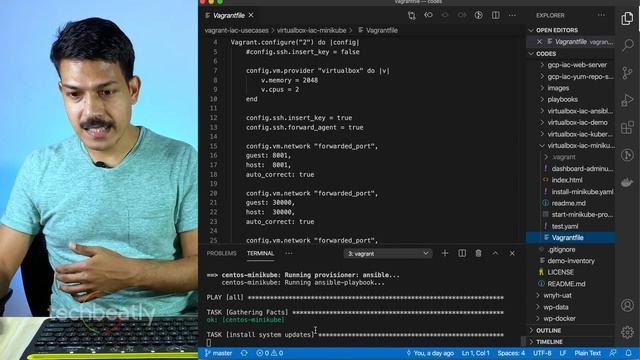Expand the .vagrant folder
Viewport: 640px width, 360px height.
coord(563,157)
